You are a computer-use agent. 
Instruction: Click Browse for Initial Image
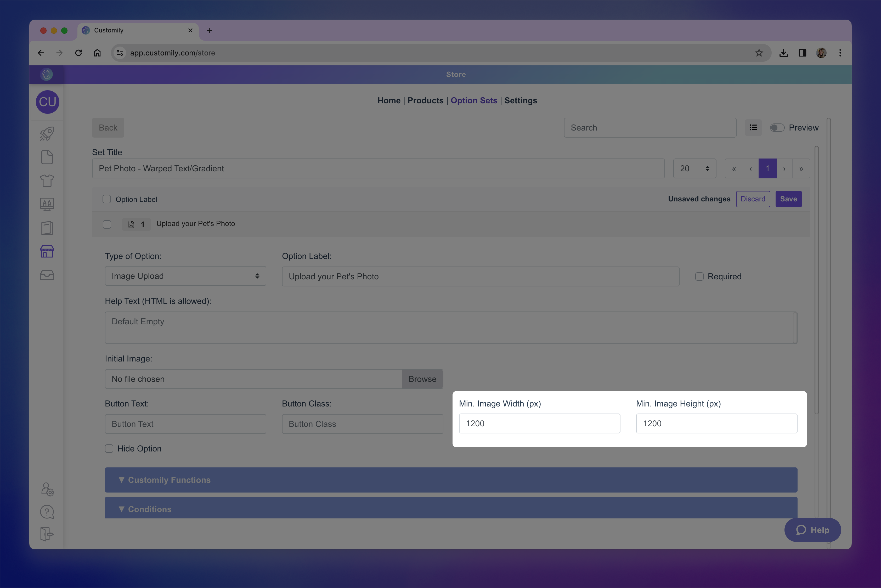(422, 379)
